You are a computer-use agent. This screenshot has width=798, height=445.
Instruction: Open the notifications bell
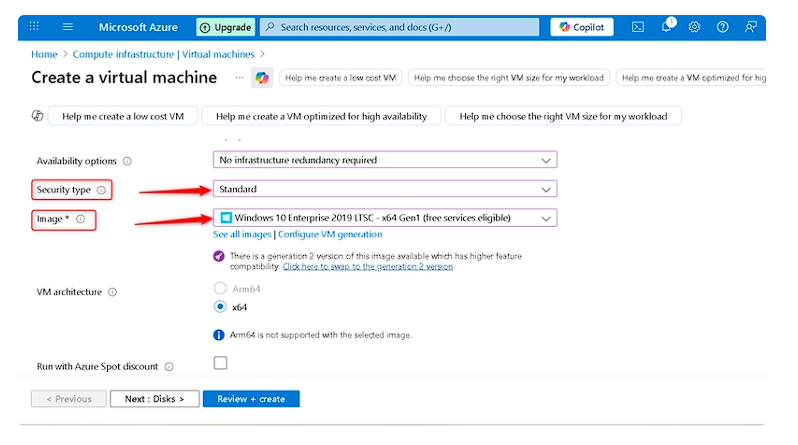667,27
